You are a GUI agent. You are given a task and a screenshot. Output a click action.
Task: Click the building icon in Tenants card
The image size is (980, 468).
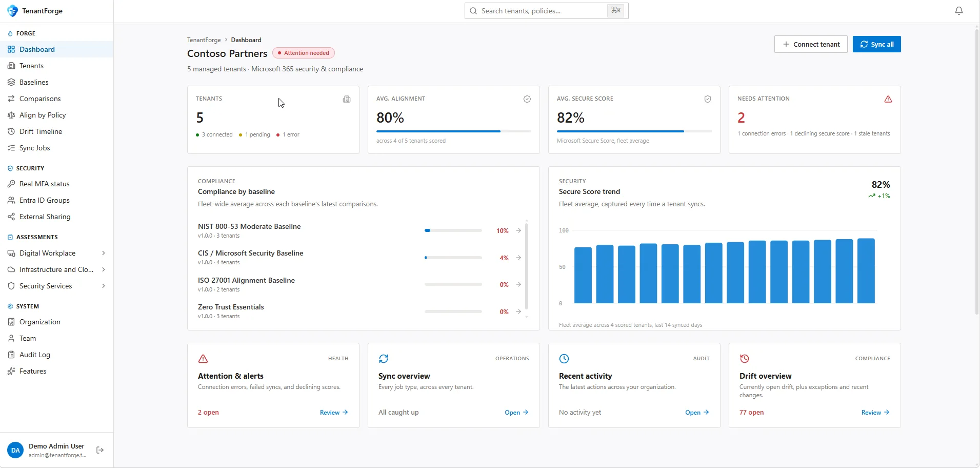[x=347, y=99]
